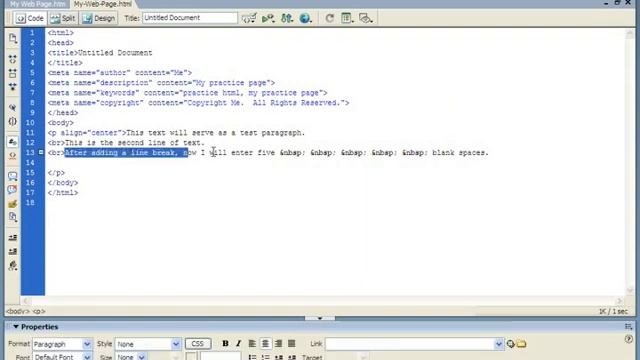Image resolution: width=640 pixels, height=360 pixels.
Task: Open the Style dropdown showing None
Action: pyautogui.click(x=148, y=344)
